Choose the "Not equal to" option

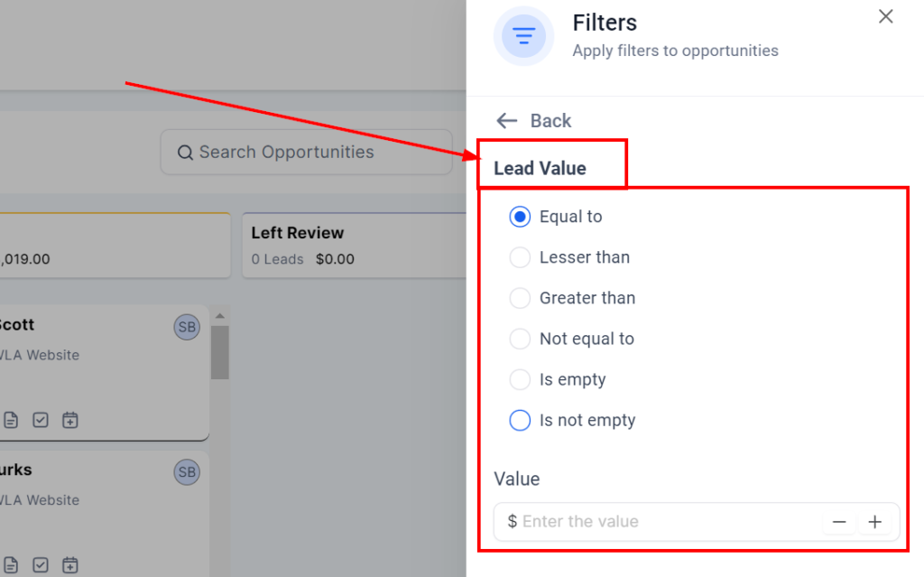tap(520, 339)
